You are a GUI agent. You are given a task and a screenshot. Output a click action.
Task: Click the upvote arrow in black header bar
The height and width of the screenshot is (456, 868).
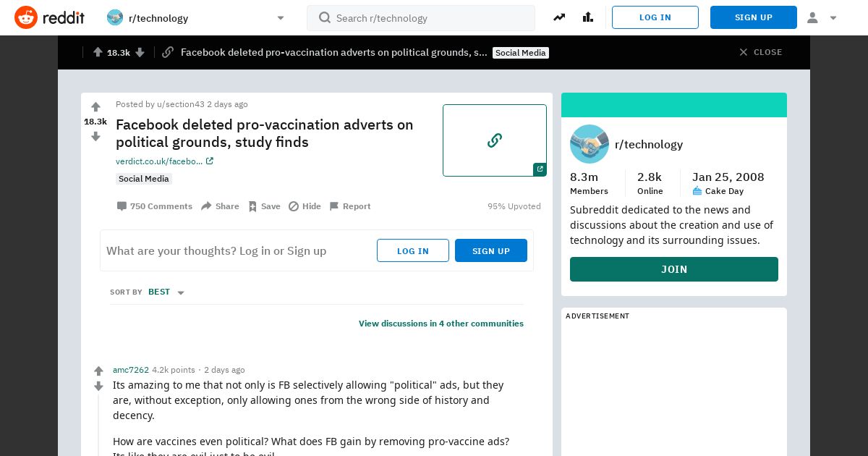coord(98,52)
